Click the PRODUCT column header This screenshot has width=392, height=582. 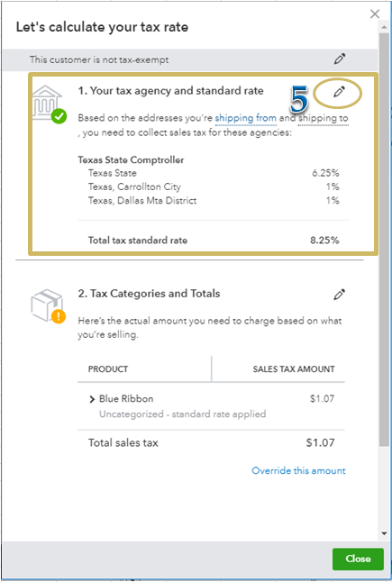[x=108, y=369]
